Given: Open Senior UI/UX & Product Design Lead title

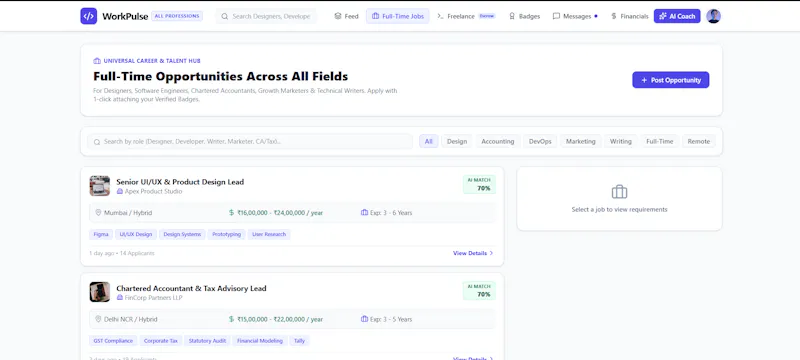Looking at the screenshot, I should (x=180, y=182).
